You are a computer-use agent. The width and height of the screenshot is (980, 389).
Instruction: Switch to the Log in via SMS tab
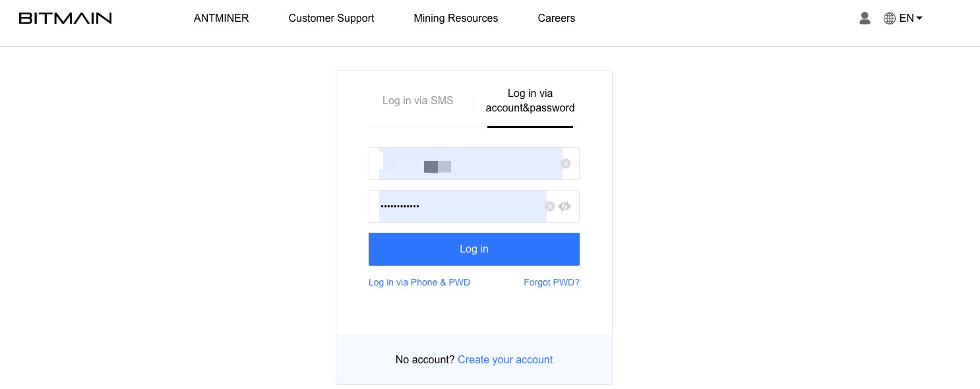418,101
